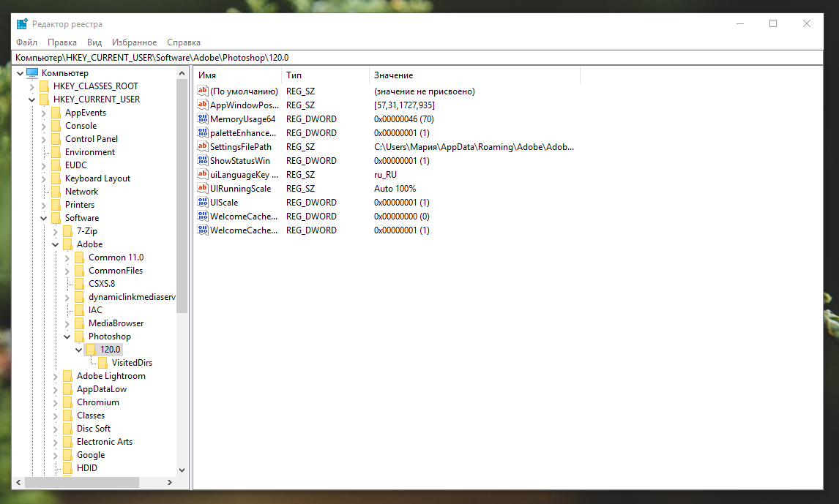The image size is (839, 504).
Task: Open the Справка menu
Action: (184, 42)
